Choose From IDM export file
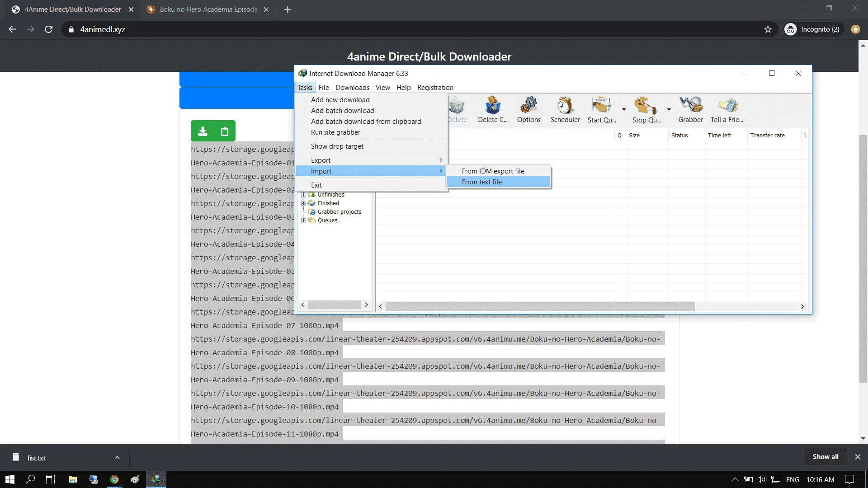 pyautogui.click(x=498, y=171)
